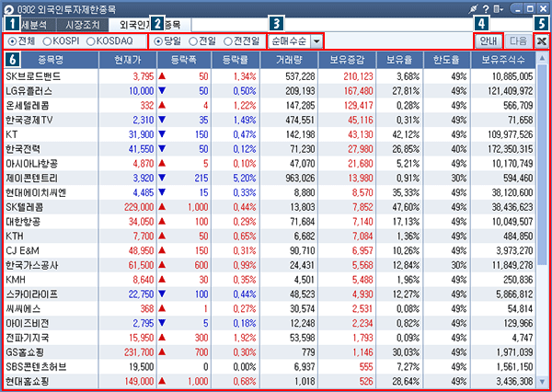
Task: Click the 등락률 column header
Action: click(236, 60)
